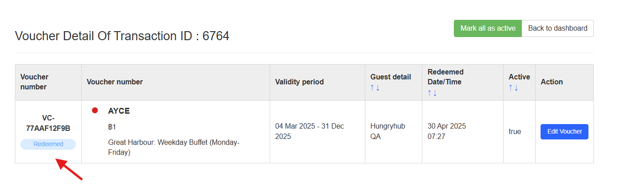Click the Redeemed status badge
Viewport: 644px width, 185px height.
click(x=48, y=144)
